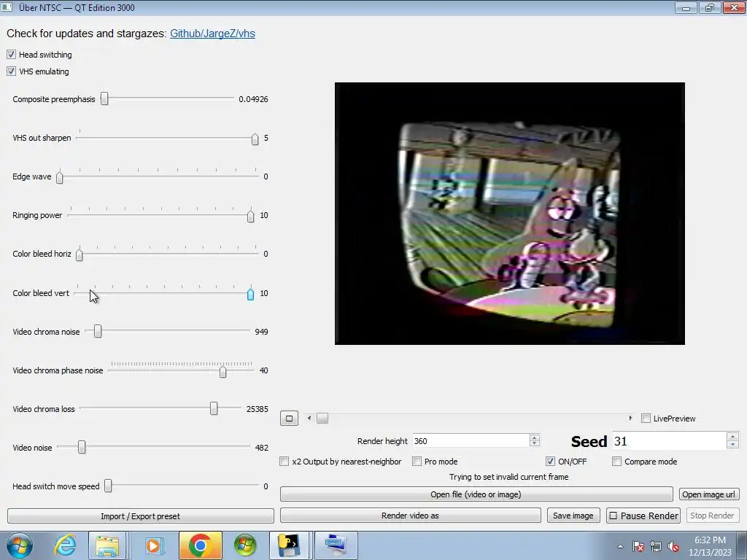Image resolution: width=747 pixels, height=560 pixels.
Task: Enable the LivePreview checkbox
Action: [646, 418]
